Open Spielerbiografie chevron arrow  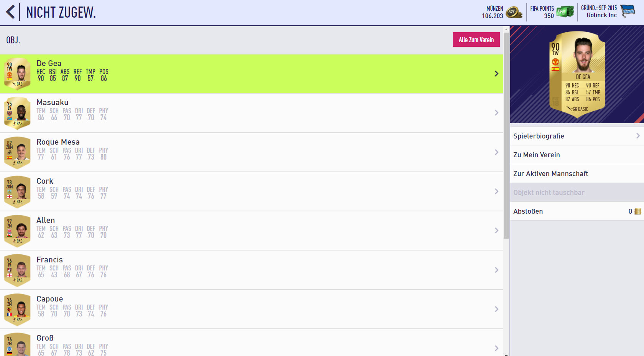point(638,136)
